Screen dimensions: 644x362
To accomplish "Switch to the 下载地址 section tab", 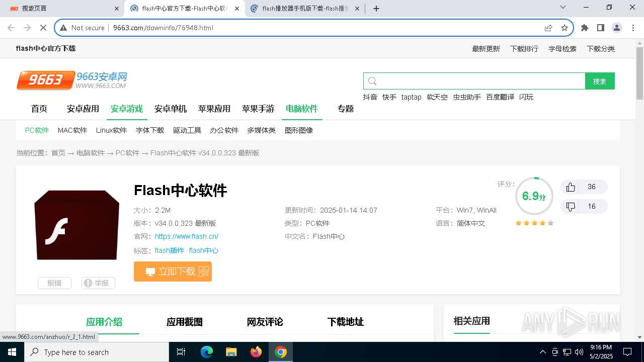I will (346, 322).
